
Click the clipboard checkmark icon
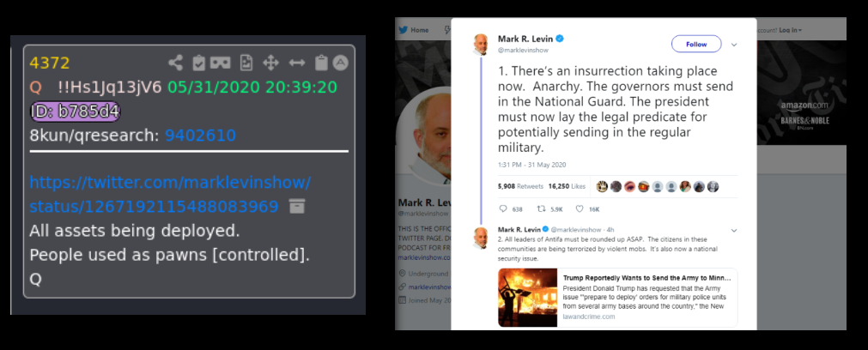tap(198, 63)
